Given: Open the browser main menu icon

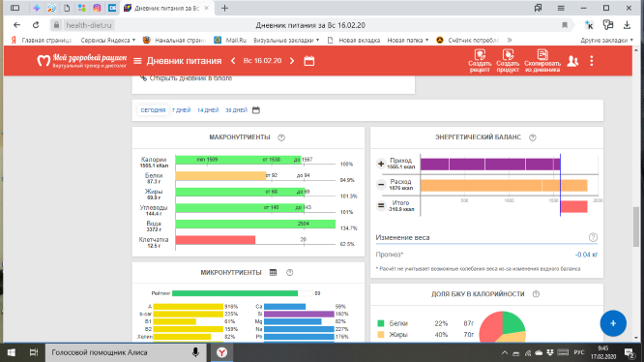Looking at the screenshot, I should coord(561,8).
